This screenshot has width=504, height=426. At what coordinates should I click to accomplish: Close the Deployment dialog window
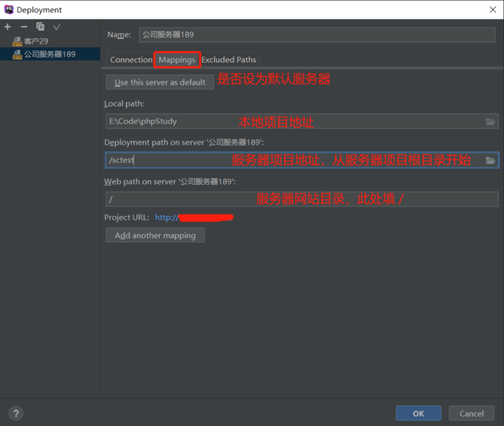tap(490, 9)
